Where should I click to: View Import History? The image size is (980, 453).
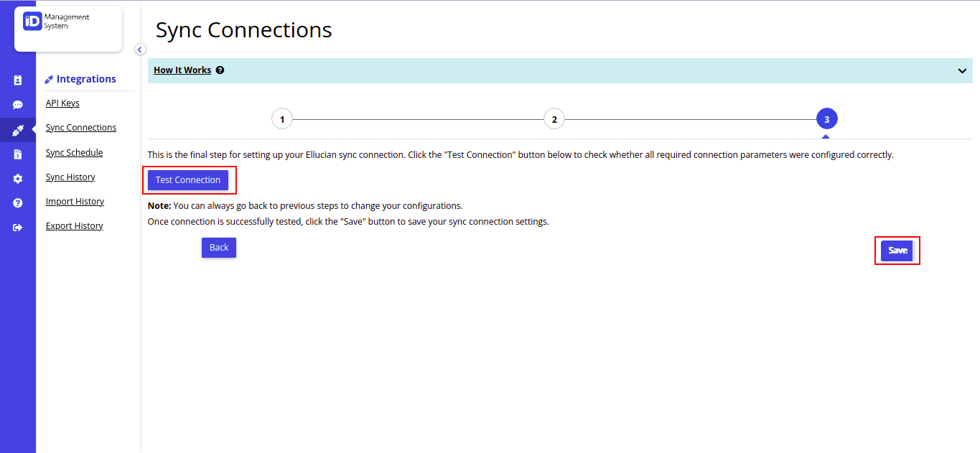click(x=75, y=201)
